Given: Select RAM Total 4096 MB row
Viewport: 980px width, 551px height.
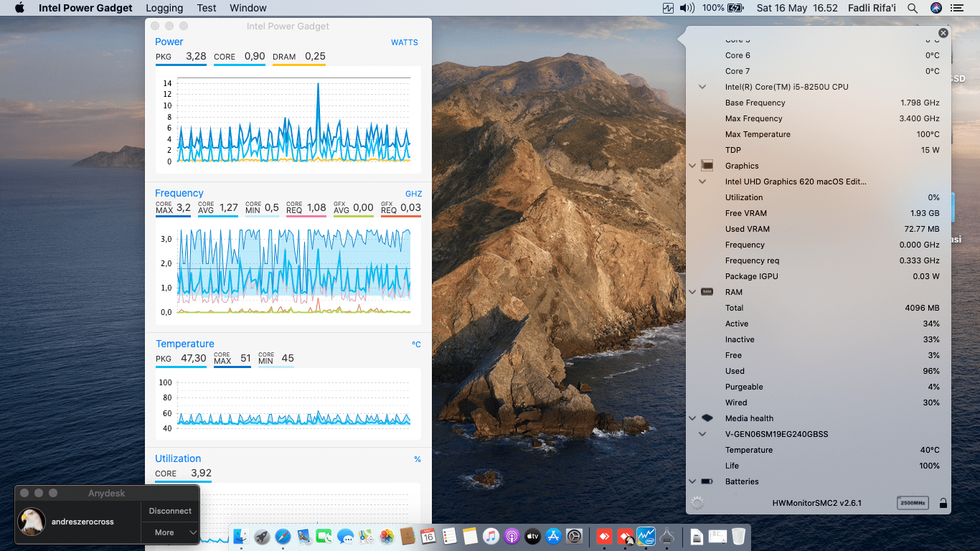Looking at the screenshot, I should click(x=819, y=308).
